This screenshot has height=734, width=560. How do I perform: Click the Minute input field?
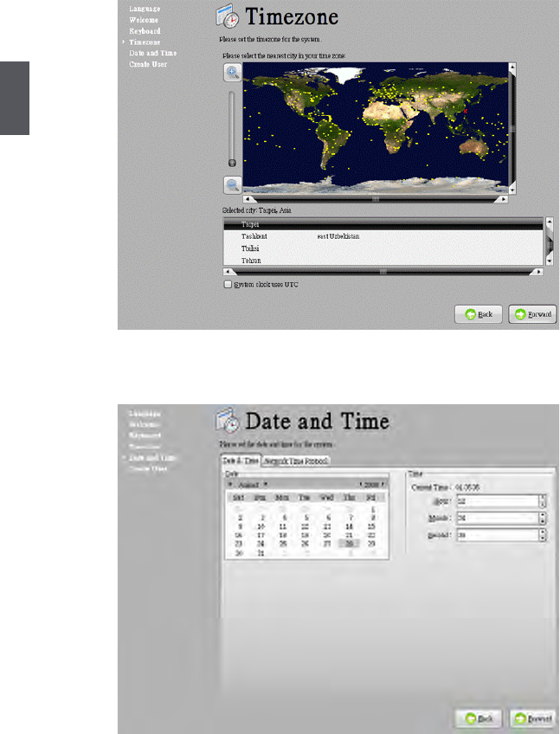pos(498,518)
